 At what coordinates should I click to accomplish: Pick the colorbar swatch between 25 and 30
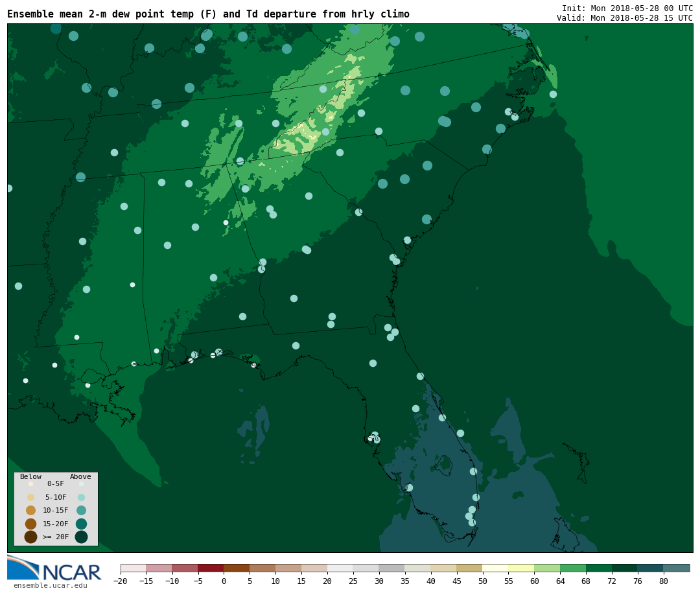point(366,568)
